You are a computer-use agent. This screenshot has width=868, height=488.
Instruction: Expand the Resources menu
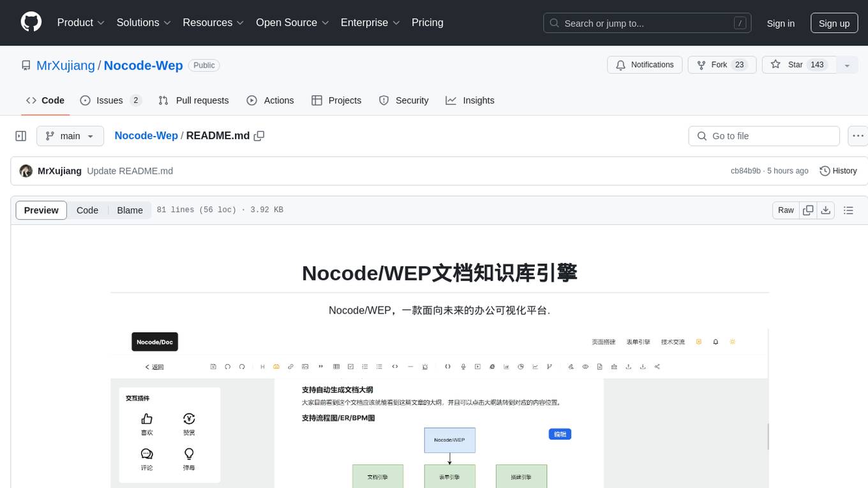(x=213, y=22)
